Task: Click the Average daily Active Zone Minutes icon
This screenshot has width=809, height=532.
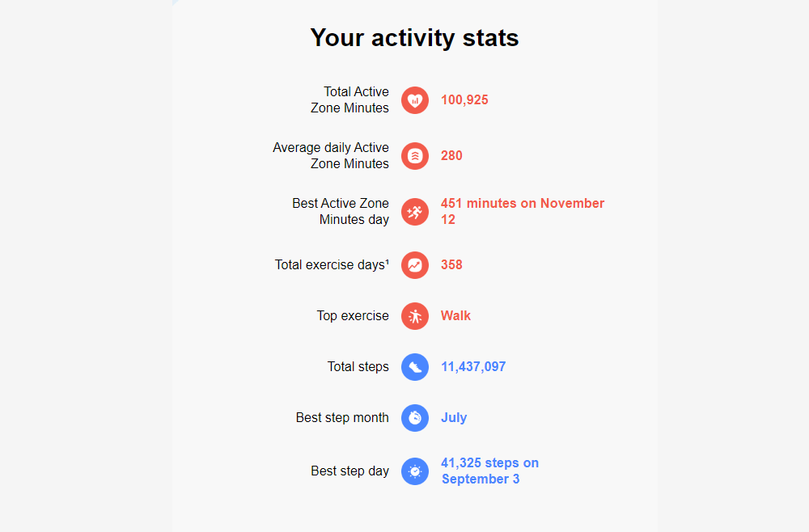Action: [x=415, y=156]
